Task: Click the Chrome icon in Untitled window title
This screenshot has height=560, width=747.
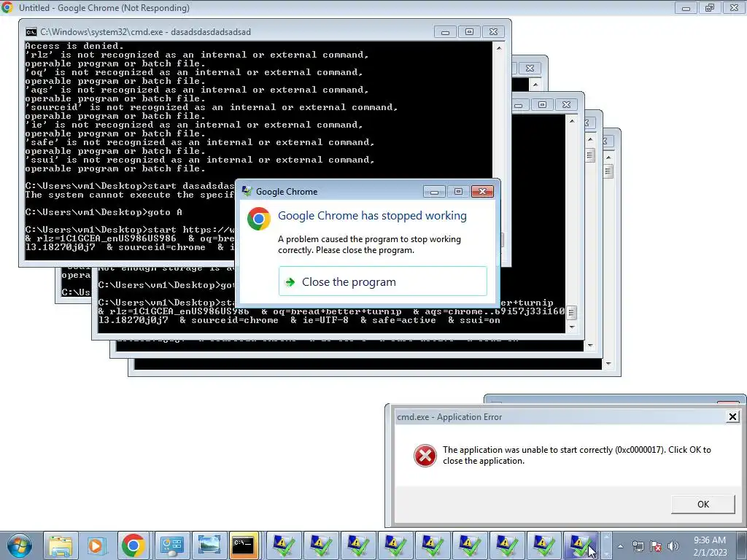Action: point(7,7)
